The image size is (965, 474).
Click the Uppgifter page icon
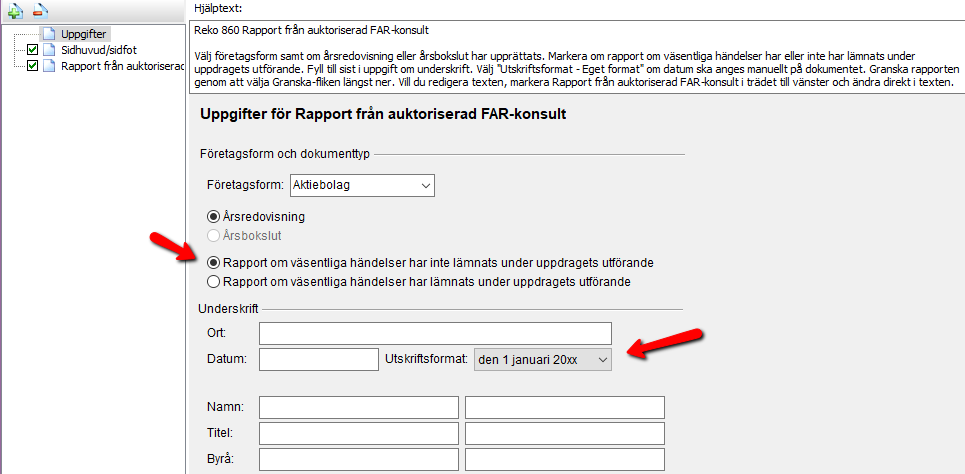point(48,34)
